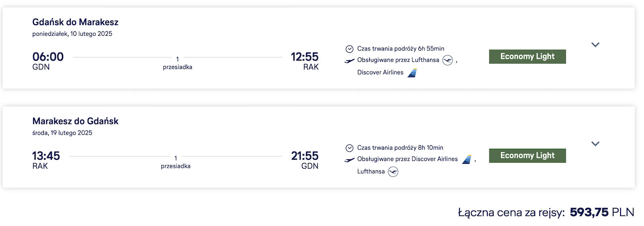Open '1 przesiadka' stop info on the 06:00 flight

(177, 63)
